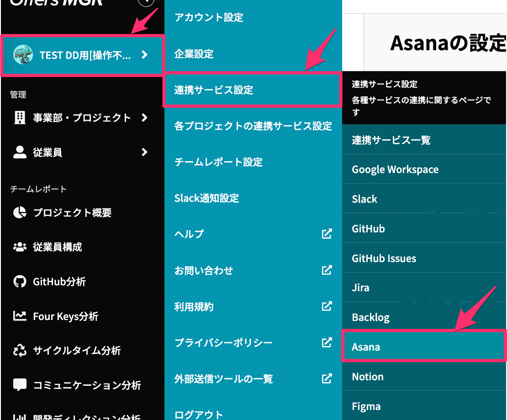Open Google Workspace integration settings
Screen dimensions: 507x420
pos(424,169)
